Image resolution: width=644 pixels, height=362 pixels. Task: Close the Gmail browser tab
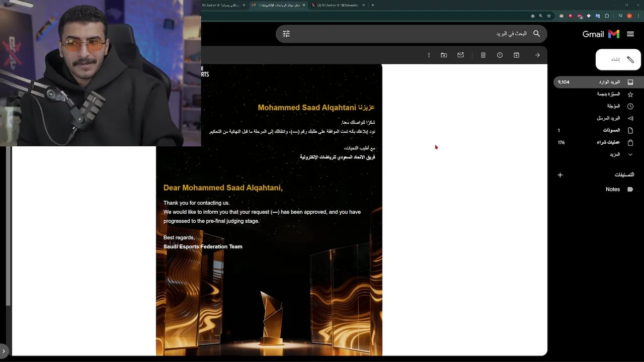(303, 5)
